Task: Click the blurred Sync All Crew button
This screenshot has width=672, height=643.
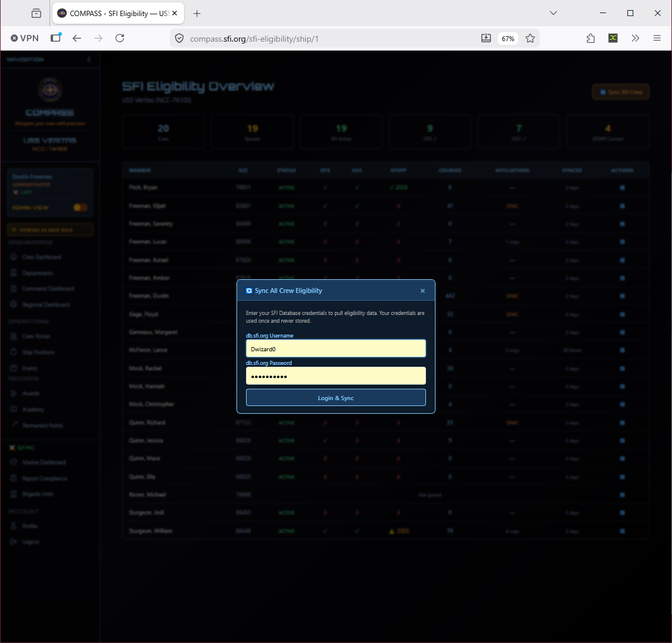Action: (621, 92)
